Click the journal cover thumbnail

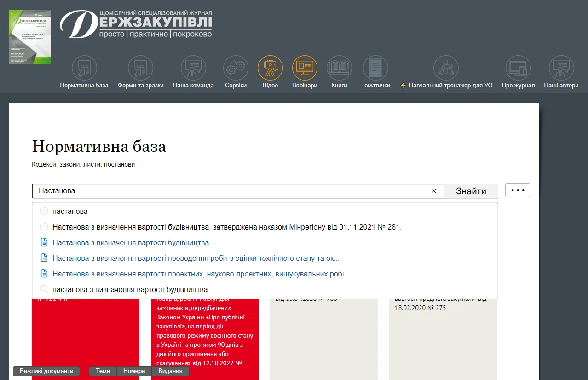[x=30, y=37]
